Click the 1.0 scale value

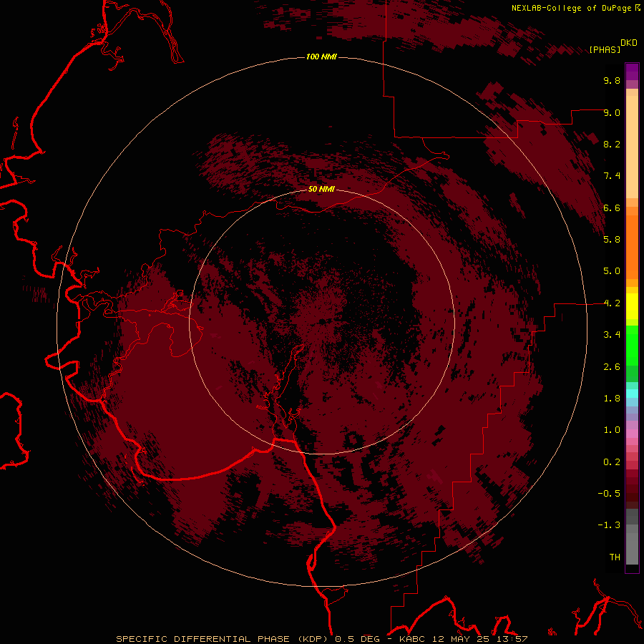612,430
